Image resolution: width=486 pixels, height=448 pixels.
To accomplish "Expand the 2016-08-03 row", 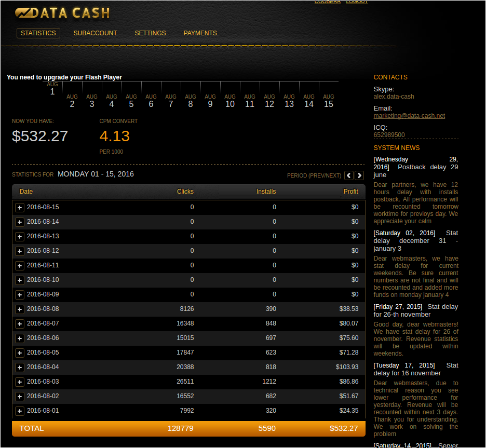I will click(20, 382).
